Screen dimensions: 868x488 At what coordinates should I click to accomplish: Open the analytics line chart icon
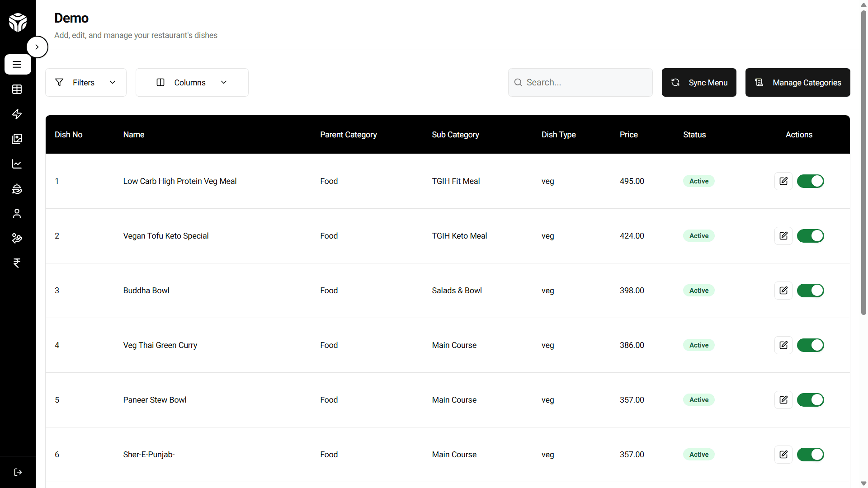[17, 164]
